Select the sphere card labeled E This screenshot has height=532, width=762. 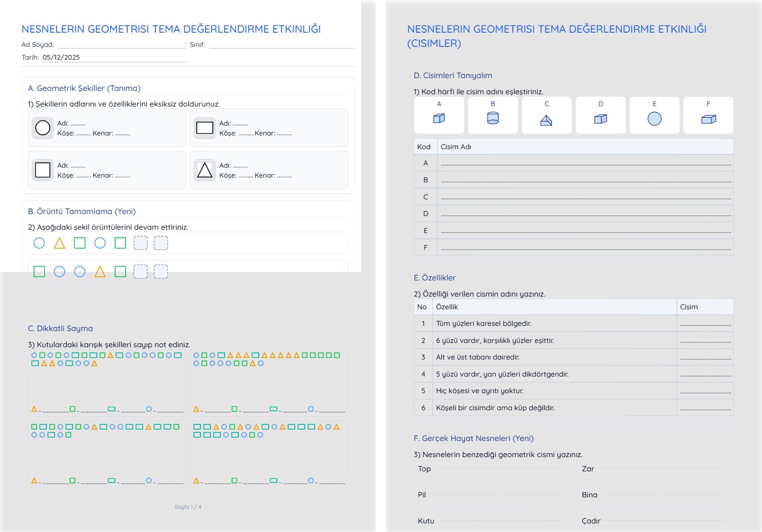(x=654, y=116)
